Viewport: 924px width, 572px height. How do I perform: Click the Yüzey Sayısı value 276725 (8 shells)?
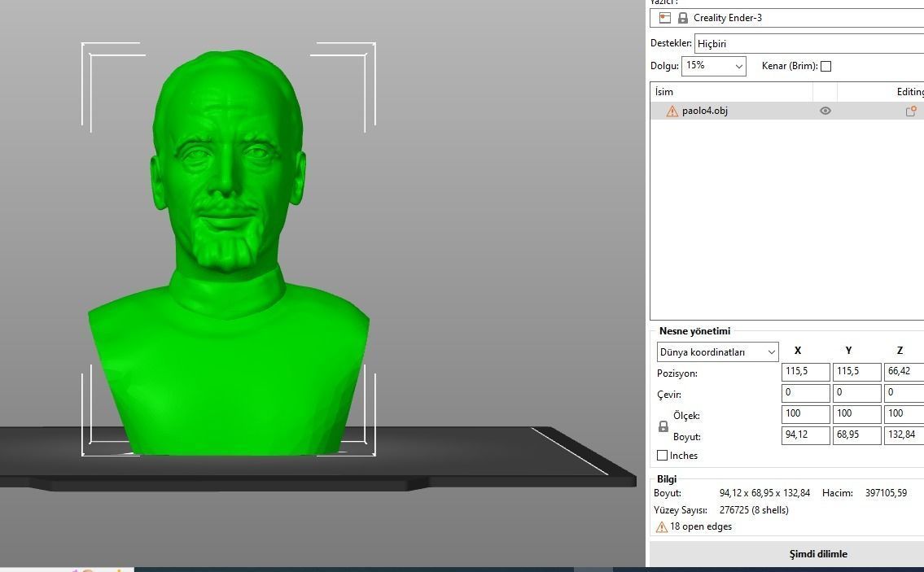point(754,510)
